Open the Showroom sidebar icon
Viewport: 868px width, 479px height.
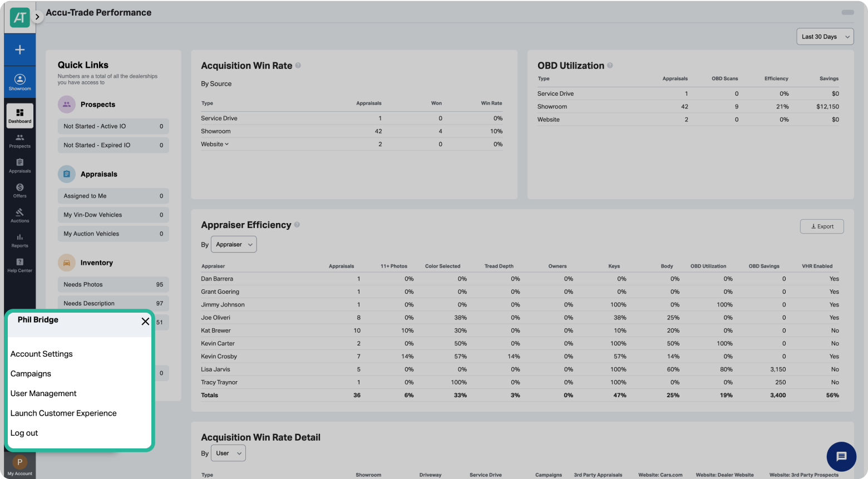click(20, 82)
